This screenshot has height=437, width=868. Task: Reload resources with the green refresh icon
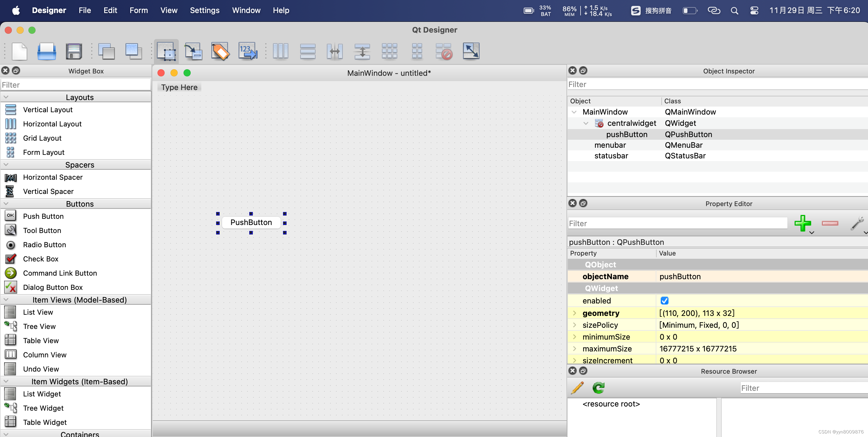[598, 388]
